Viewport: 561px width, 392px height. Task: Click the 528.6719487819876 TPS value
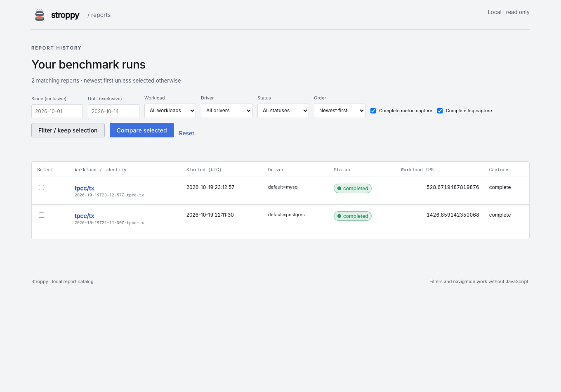[x=453, y=187]
